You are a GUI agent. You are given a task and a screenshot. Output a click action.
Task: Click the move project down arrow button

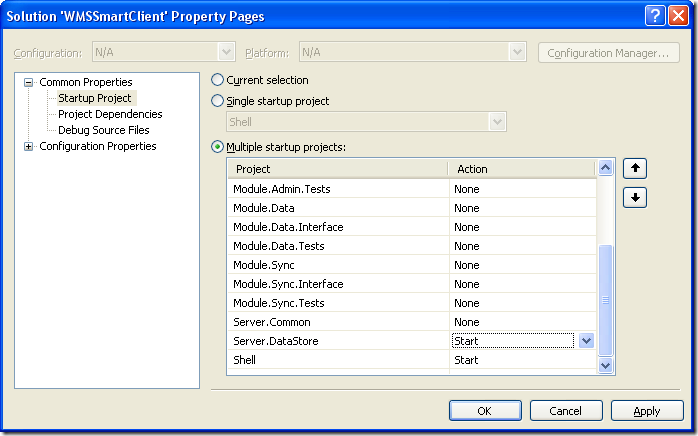634,197
